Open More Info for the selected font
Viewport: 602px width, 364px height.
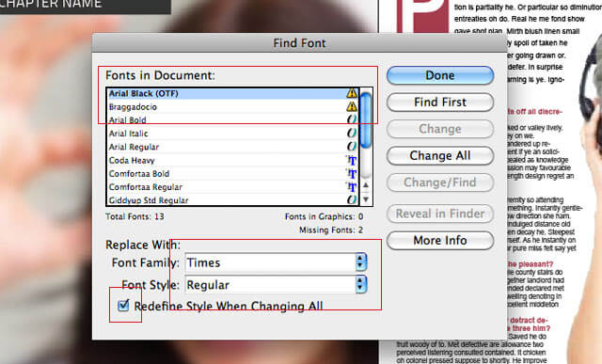[440, 241]
